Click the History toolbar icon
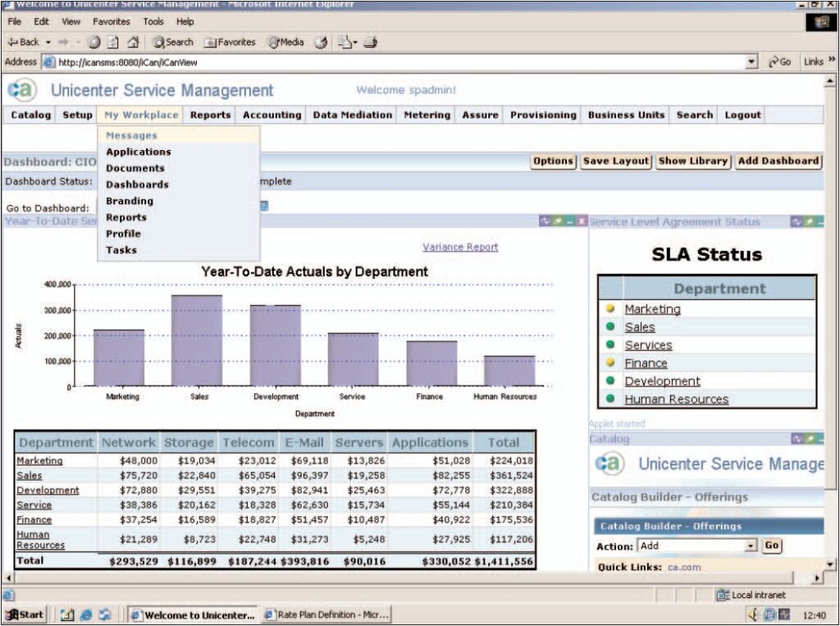The width and height of the screenshot is (840, 626). [321, 42]
